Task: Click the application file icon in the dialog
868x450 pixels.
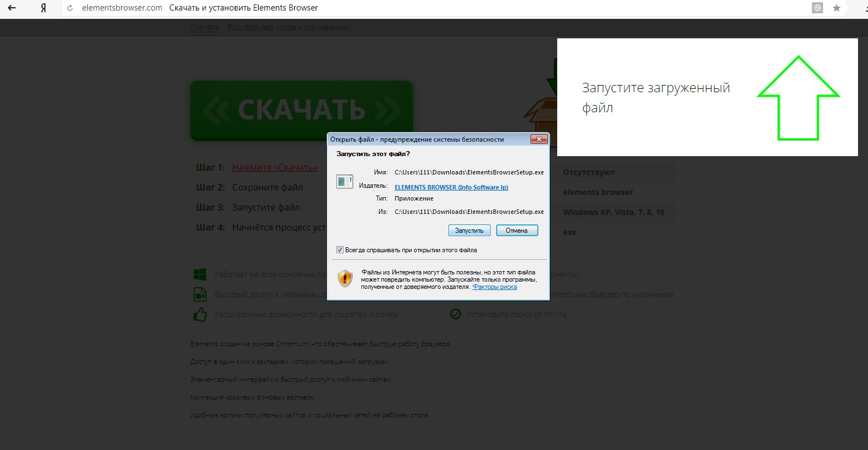Action: pyautogui.click(x=345, y=181)
